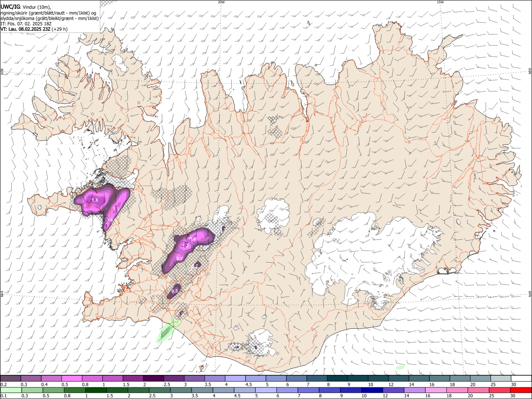Screen dimensions: 532x399
Task: Select the lavender 14–16 rain legend swatch
Action: tap(415, 390)
